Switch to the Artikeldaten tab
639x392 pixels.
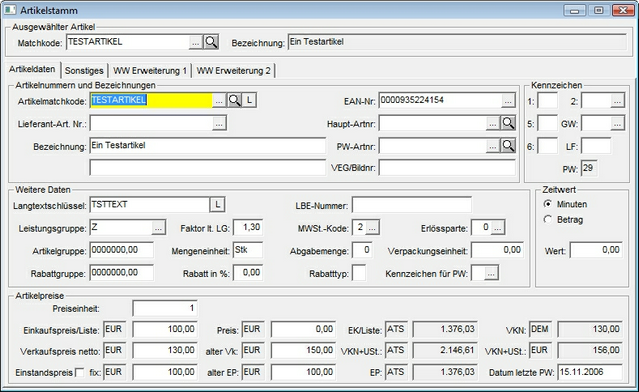point(32,69)
